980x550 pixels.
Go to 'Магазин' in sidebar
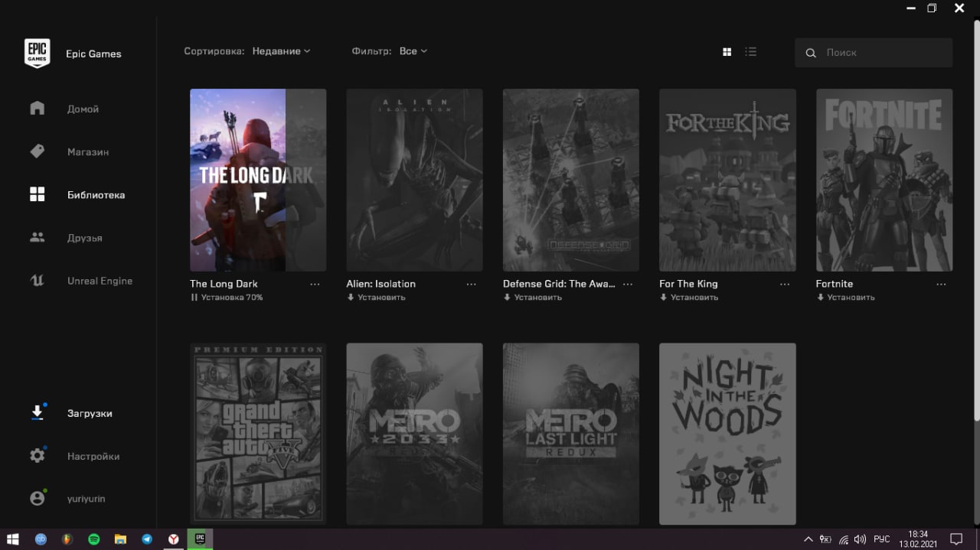click(88, 151)
